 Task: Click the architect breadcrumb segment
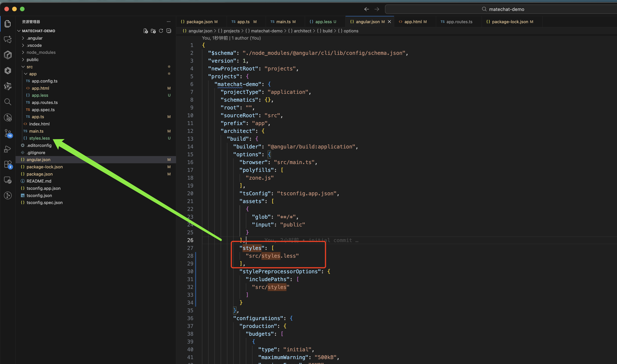click(302, 31)
